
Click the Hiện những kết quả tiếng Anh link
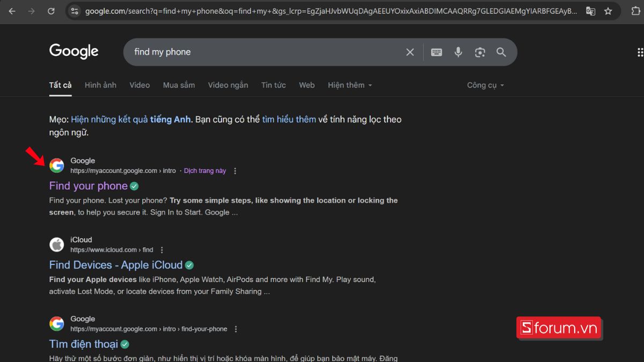131,120
